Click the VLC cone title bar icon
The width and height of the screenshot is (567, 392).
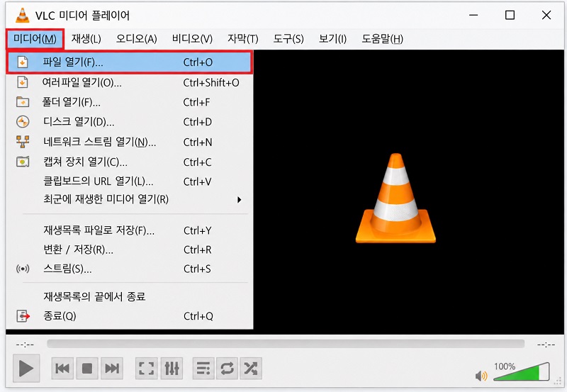coord(23,15)
